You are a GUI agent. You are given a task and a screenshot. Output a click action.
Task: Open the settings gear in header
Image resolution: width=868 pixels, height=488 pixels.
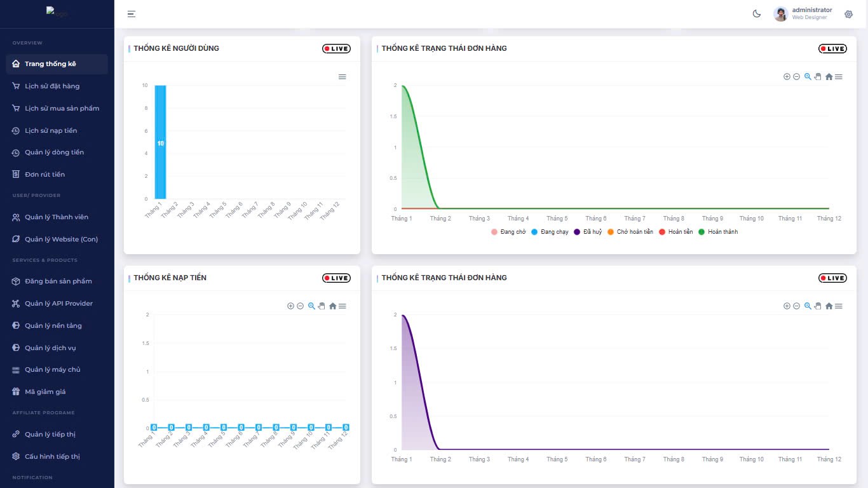848,14
